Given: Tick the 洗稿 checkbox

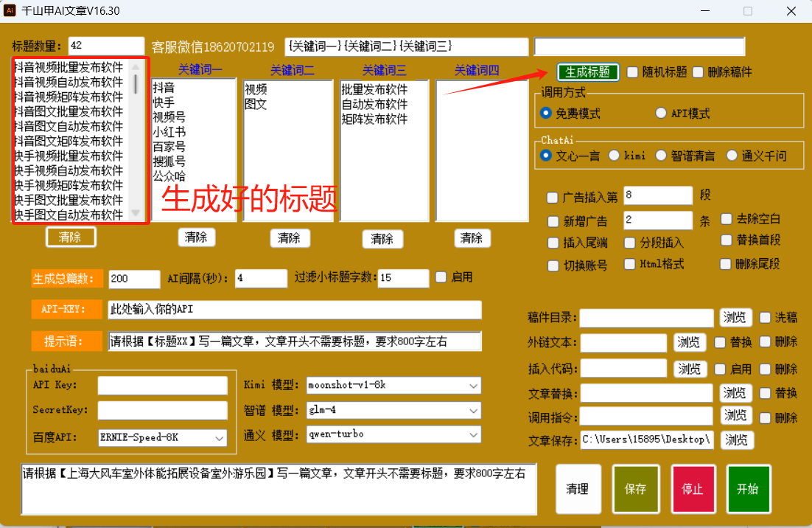Looking at the screenshot, I should click(765, 318).
